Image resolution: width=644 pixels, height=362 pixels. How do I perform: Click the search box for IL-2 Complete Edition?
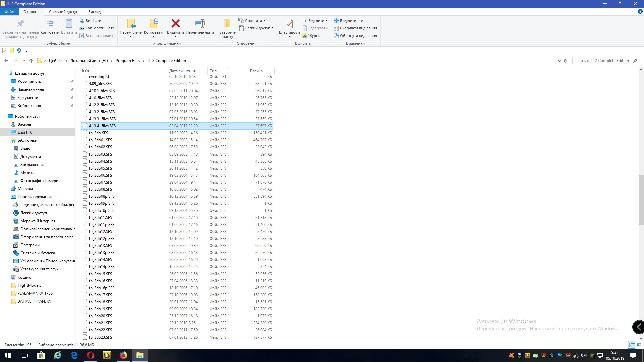[602, 61]
